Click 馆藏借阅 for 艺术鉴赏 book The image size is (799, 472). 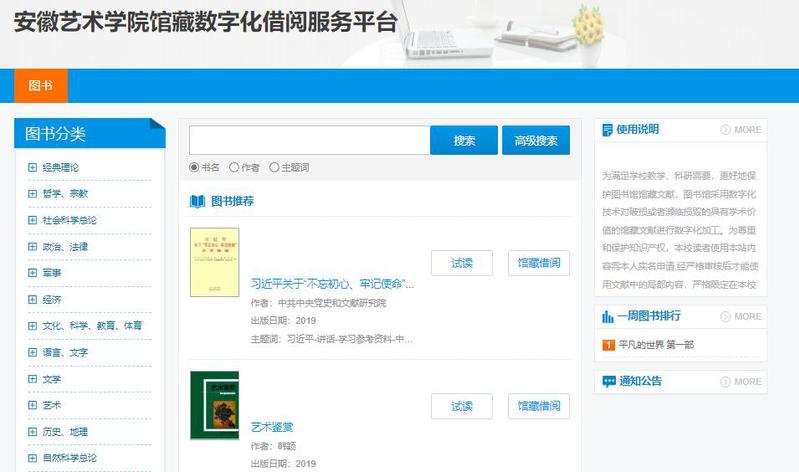point(538,406)
